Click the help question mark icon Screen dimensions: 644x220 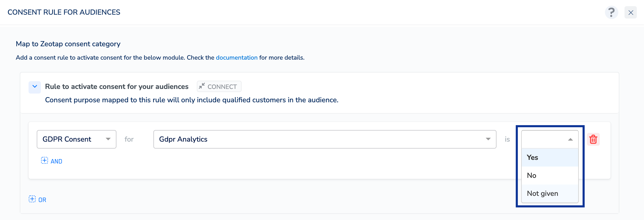coord(611,12)
